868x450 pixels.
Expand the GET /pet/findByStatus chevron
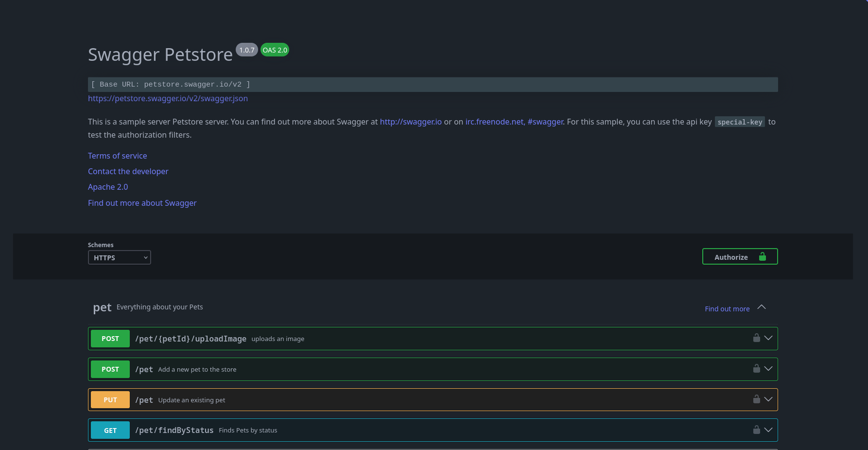tap(768, 430)
